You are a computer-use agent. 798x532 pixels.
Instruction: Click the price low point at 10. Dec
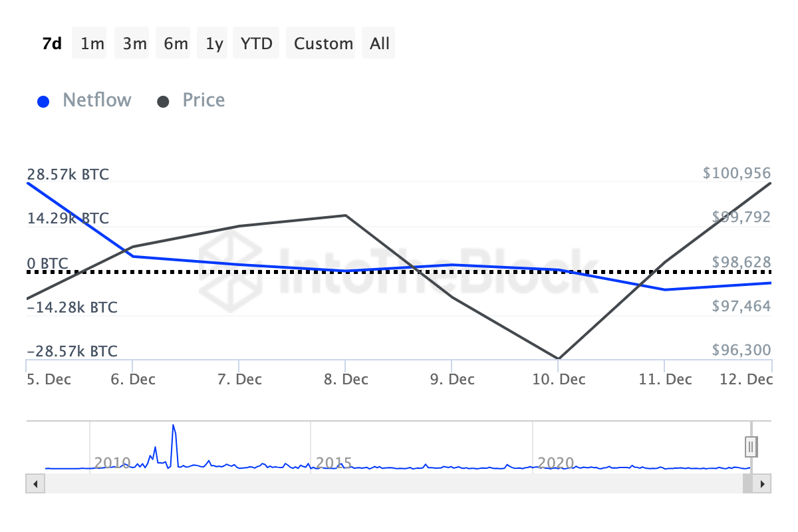click(557, 358)
